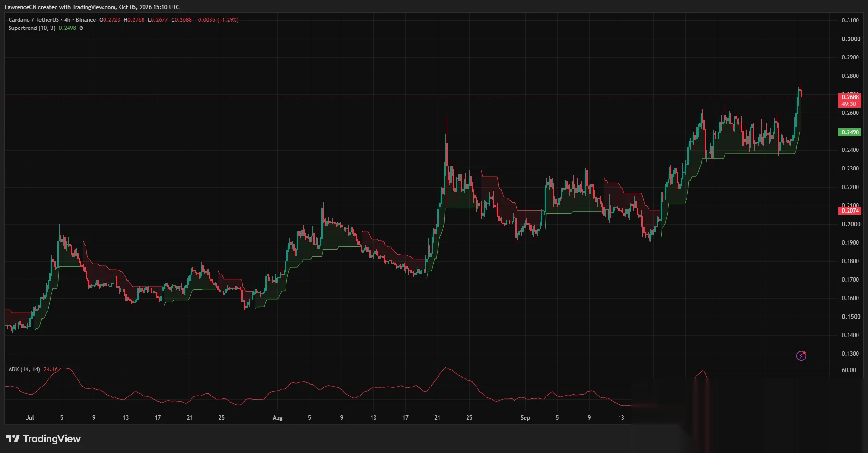Click the low value L0.2677
This screenshot has height=453, width=868.
(x=158, y=20)
